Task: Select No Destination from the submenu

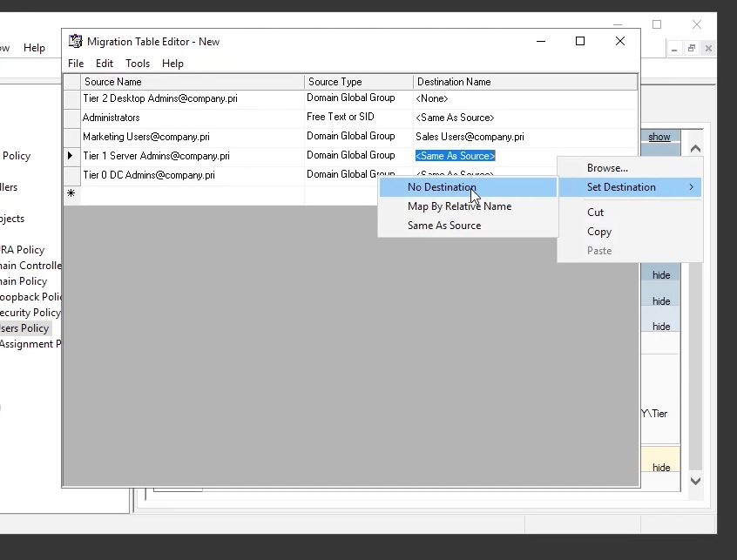Action: [x=442, y=187]
